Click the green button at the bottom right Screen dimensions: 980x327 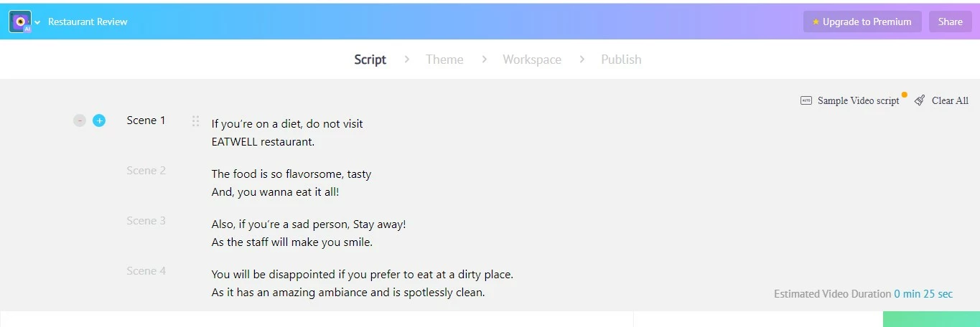click(x=931, y=319)
